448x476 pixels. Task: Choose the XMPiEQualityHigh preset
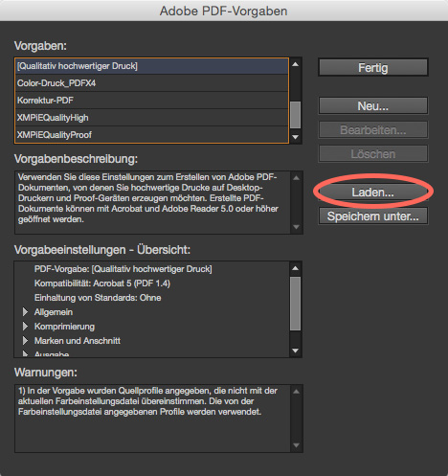click(152, 118)
